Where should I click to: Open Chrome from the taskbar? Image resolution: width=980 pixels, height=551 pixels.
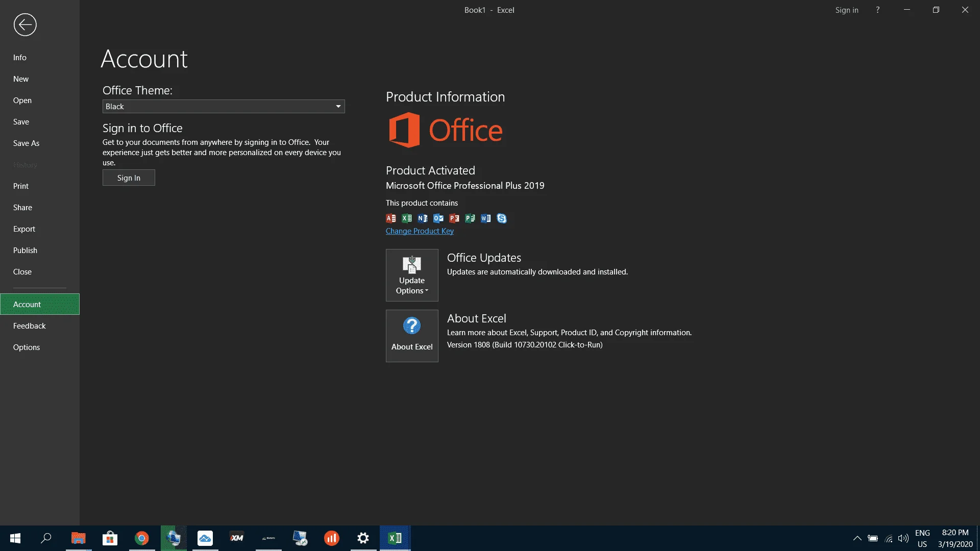point(142,538)
